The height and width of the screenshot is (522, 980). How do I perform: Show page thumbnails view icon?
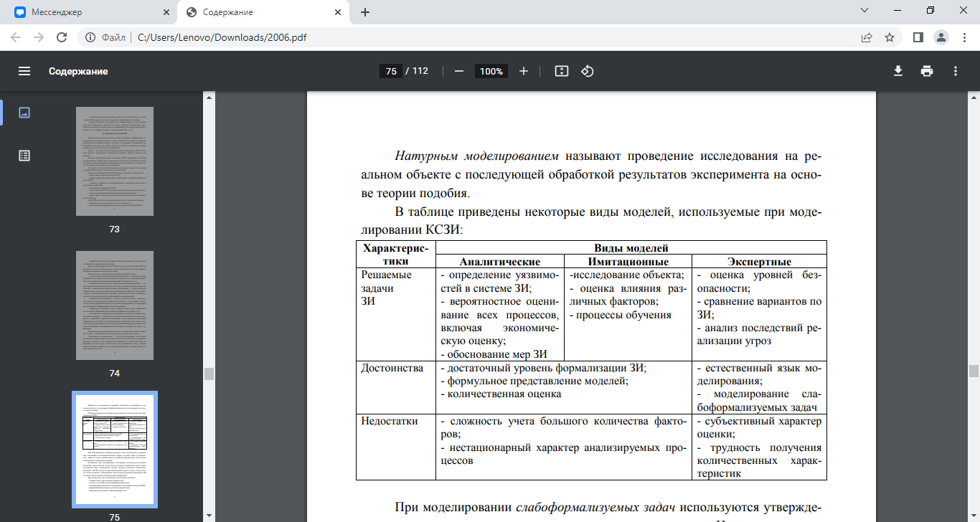[24, 113]
